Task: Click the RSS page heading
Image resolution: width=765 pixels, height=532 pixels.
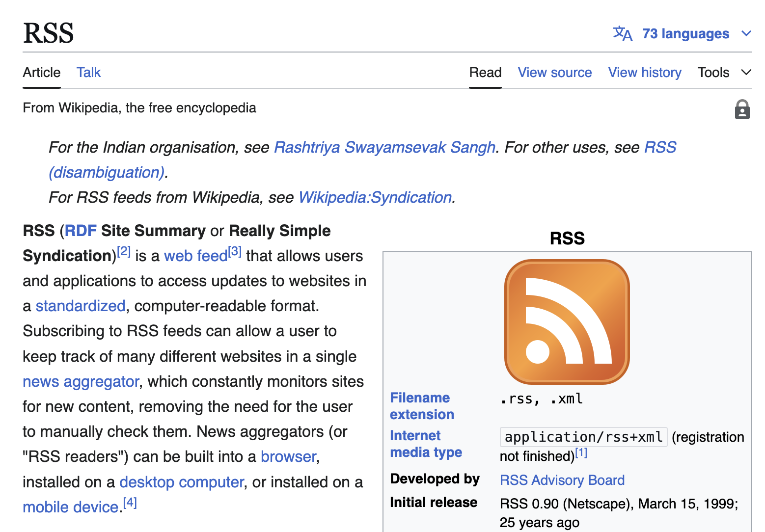Action: 48,33
